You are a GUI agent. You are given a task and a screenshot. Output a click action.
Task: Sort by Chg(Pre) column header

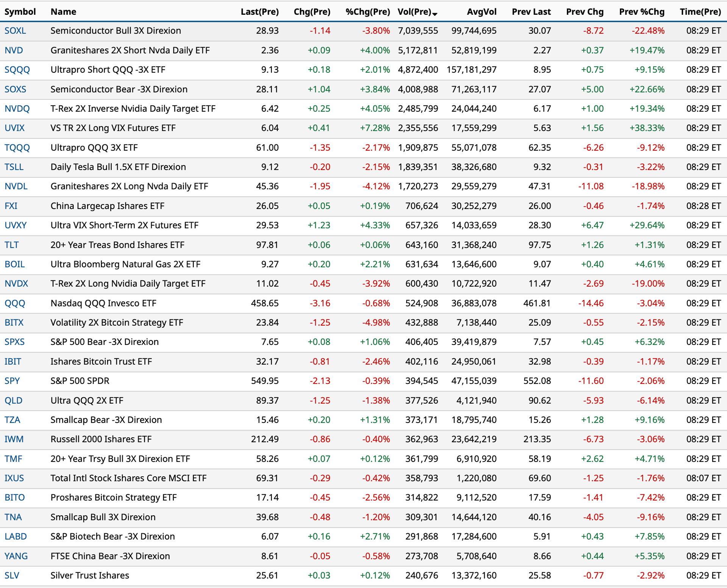tap(312, 12)
